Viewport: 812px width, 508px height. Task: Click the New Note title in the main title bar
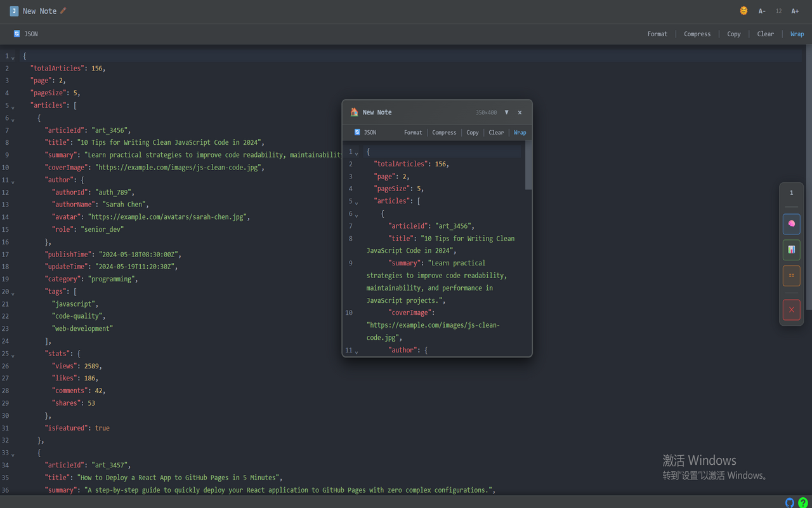coord(39,11)
